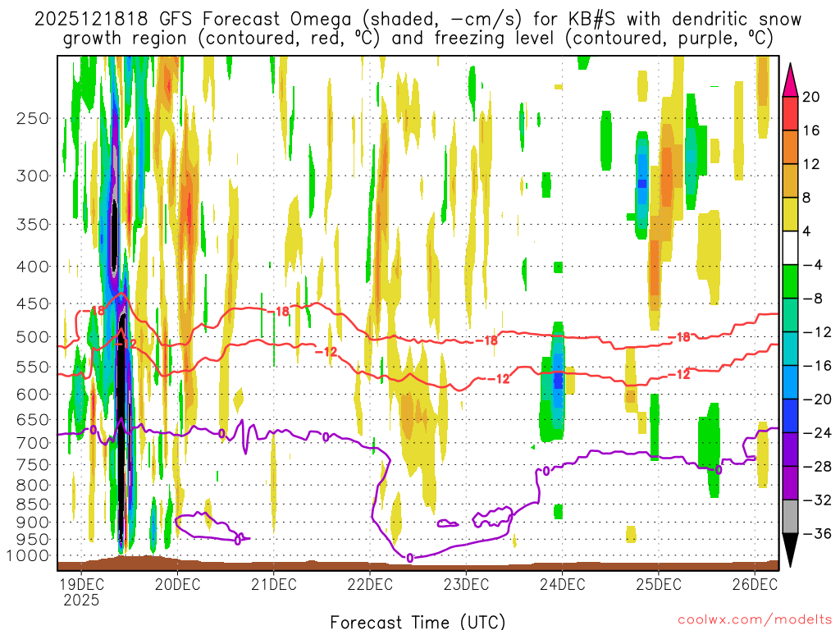
Task: Click the 450 pressure level label
Action: pyautogui.click(x=33, y=304)
